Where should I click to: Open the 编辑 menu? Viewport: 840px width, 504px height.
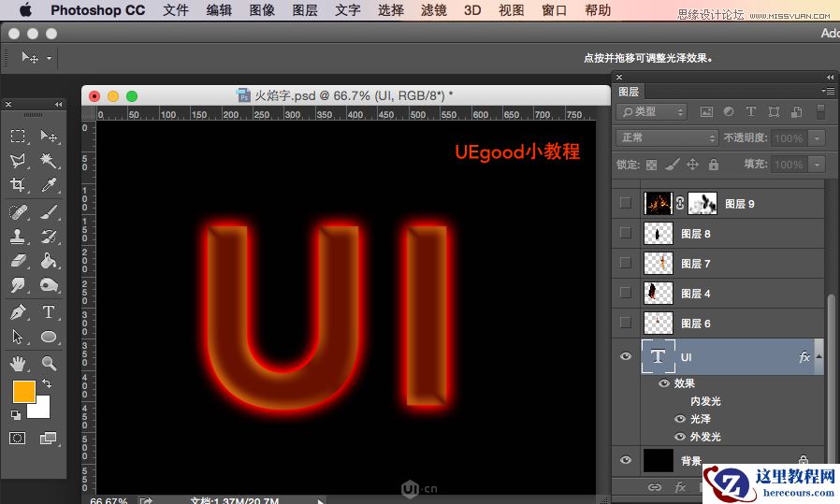219,10
